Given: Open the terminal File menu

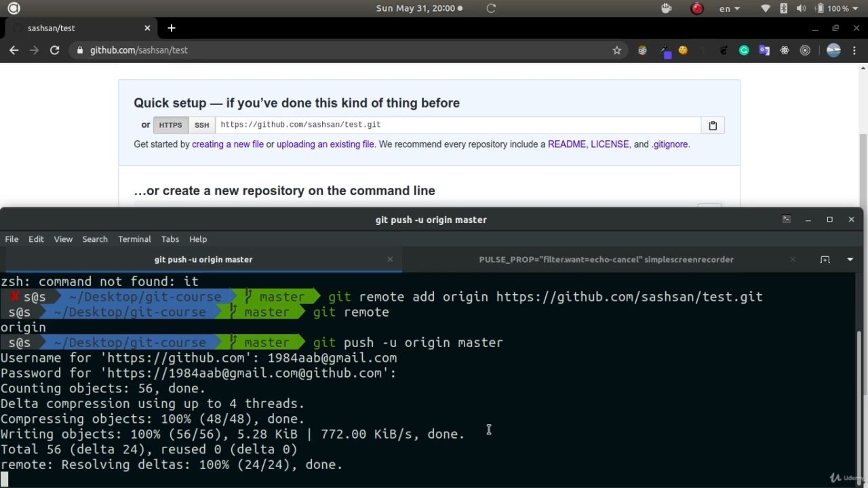Looking at the screenshot, I should [x=12, y=239].
